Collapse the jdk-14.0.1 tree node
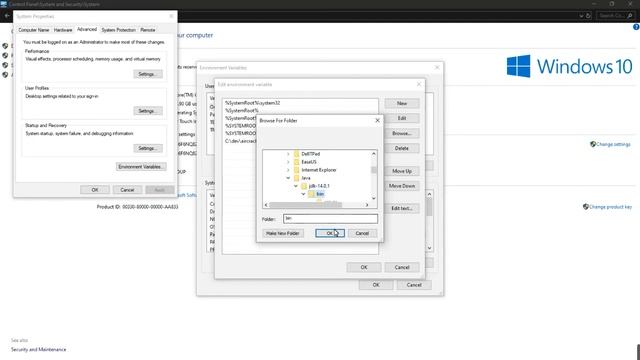640x360 pixels. tap(296, 186)
